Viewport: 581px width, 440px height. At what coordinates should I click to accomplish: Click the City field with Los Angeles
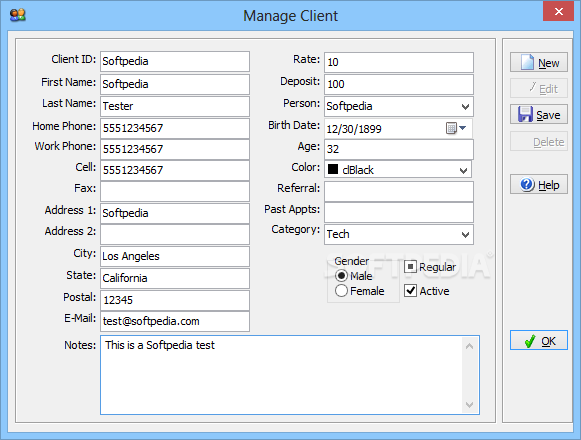[175, 257]
